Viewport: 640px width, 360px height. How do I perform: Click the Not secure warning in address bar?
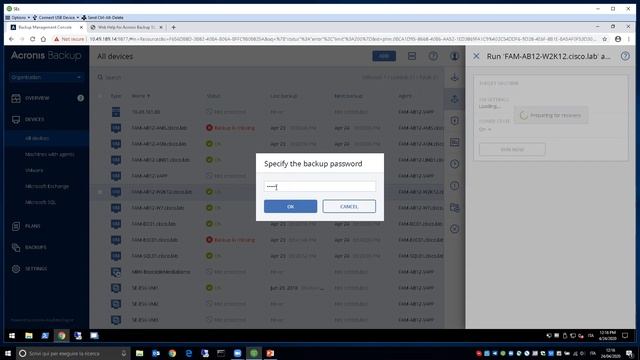coord(69,39)
